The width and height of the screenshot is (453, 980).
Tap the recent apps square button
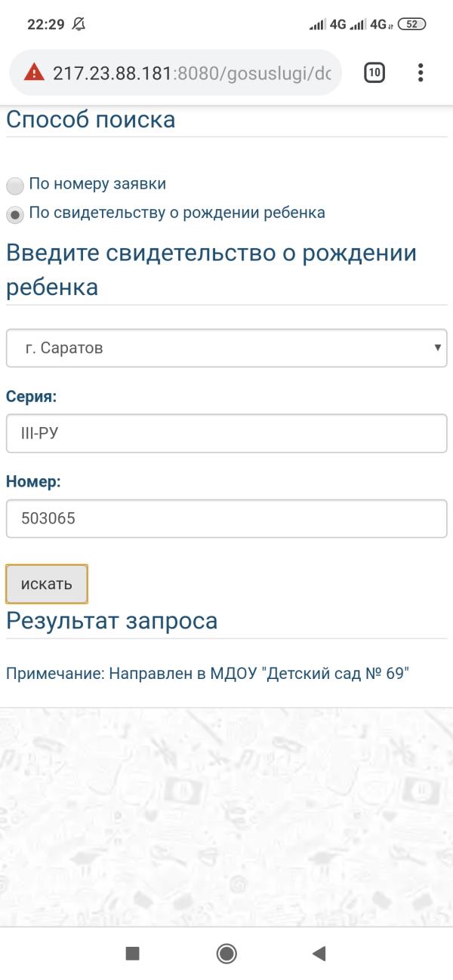(x=133, y=954)
